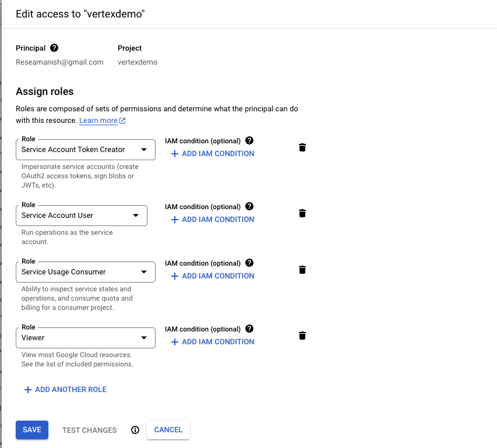
Task: Click trash icon for Service Account User role
Action: (x=302, y=213)
